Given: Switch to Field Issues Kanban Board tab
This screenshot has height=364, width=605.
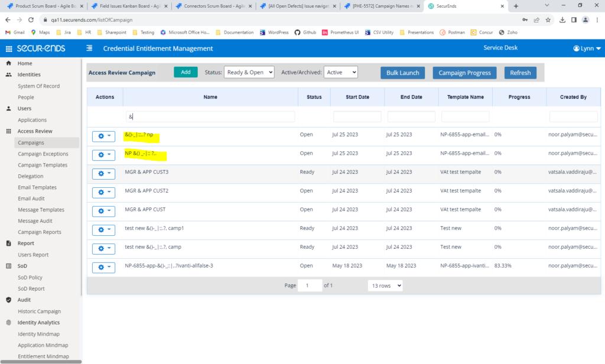Looking at the screenshot, I should click(129, 6).
